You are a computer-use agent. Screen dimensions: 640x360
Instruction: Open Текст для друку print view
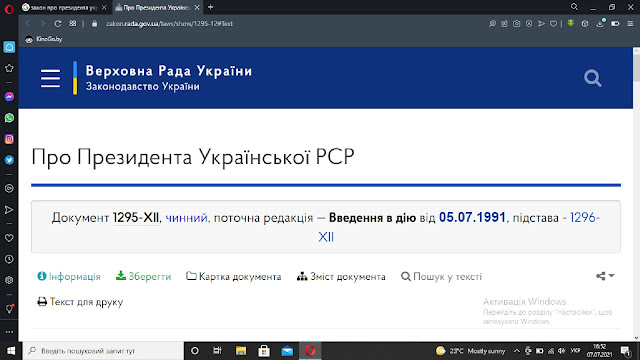80,302
